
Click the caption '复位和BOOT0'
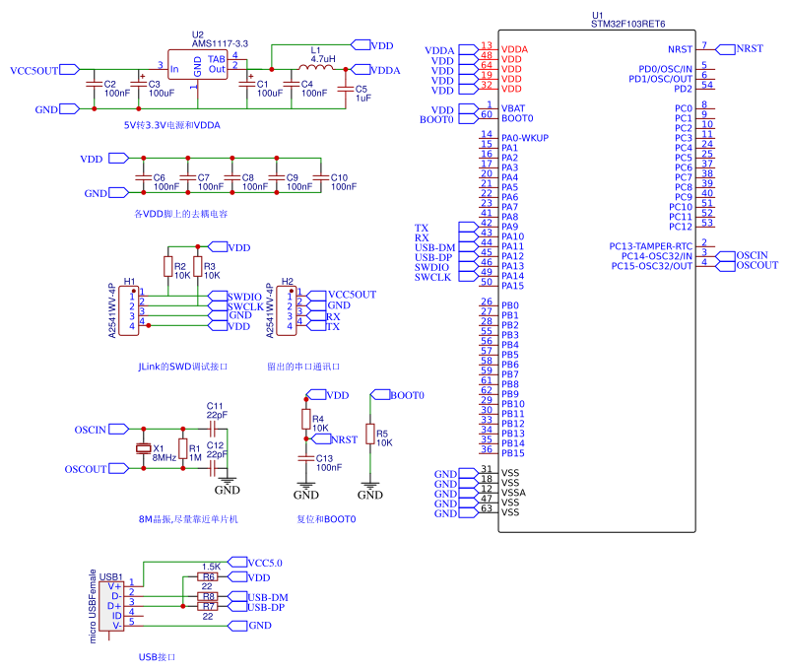click(327, 519)
